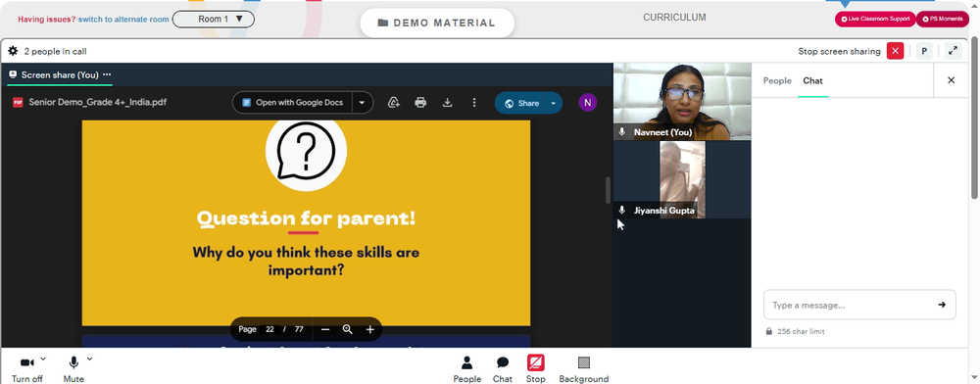This screenshot has width=980, height=384.
Task: Open People from bottom toolbar
Action: click(x=466, y=369)
